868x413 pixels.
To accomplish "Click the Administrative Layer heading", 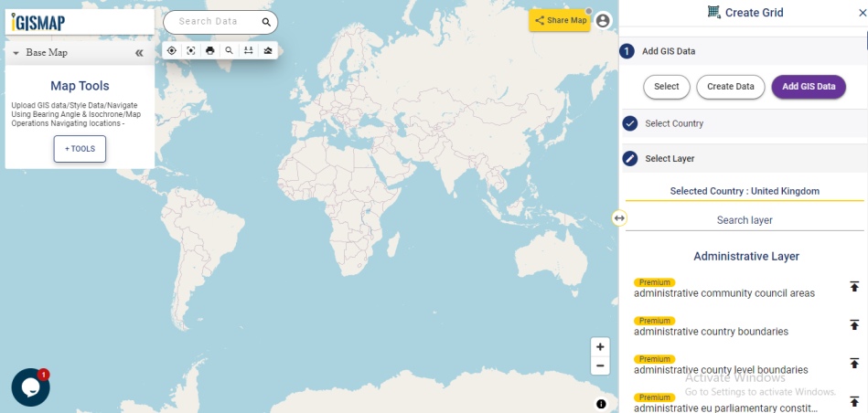I will [x=746, y=257].
